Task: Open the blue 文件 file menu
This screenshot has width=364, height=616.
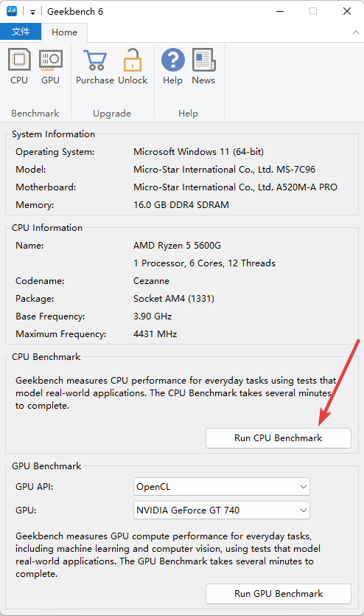Action: pyautogui.click(x=21, y=32)
